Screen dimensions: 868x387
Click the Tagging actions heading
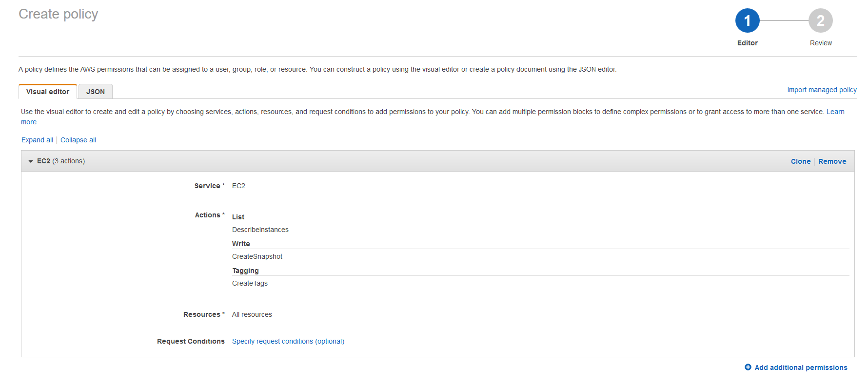coord(245,271)
